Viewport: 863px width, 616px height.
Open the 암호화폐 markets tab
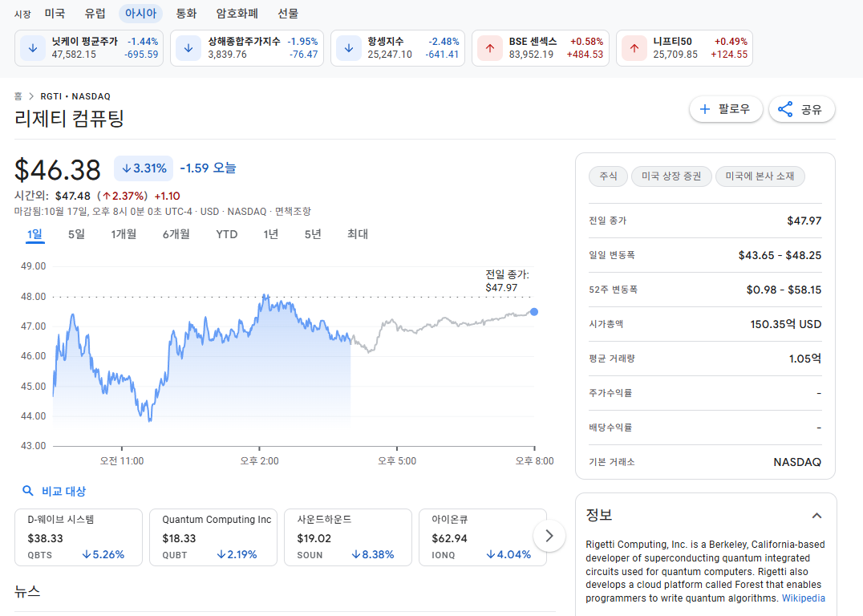tap(237, 13)
